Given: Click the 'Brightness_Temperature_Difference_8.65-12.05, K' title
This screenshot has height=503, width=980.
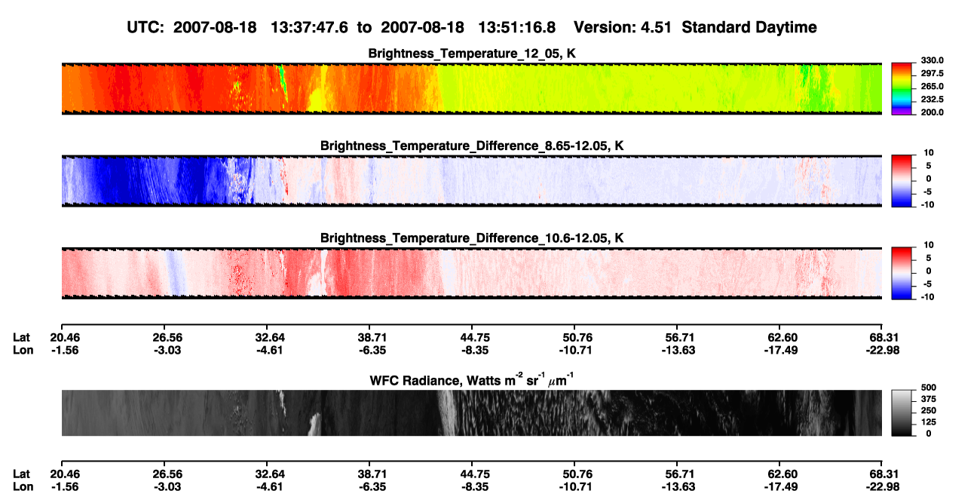Looking at the screenshot, I should point(472,146).
